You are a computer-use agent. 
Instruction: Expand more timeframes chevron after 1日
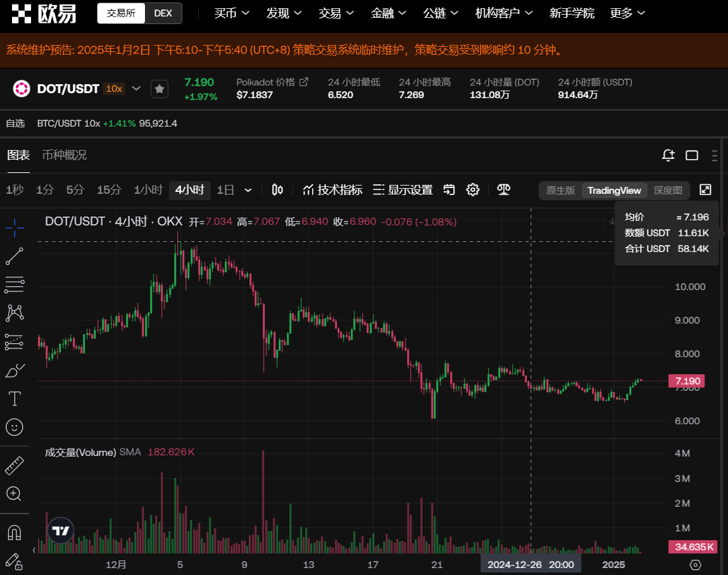point(248,190)
